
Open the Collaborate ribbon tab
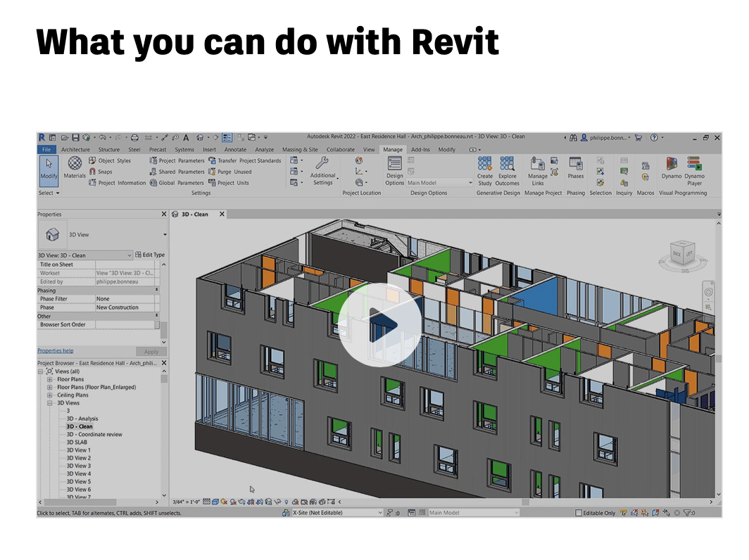[341, 150]
